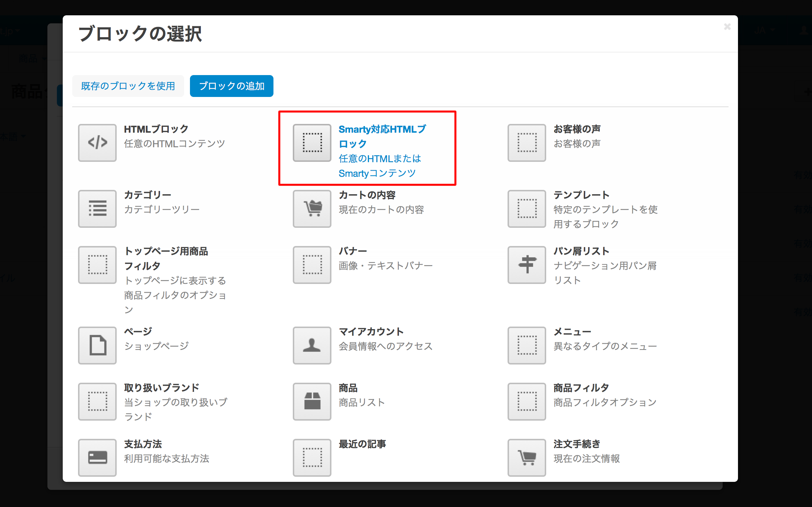Click the カートの内容 cart icon
This screenshot has height=507, width=812.
[x=312, y=208]
